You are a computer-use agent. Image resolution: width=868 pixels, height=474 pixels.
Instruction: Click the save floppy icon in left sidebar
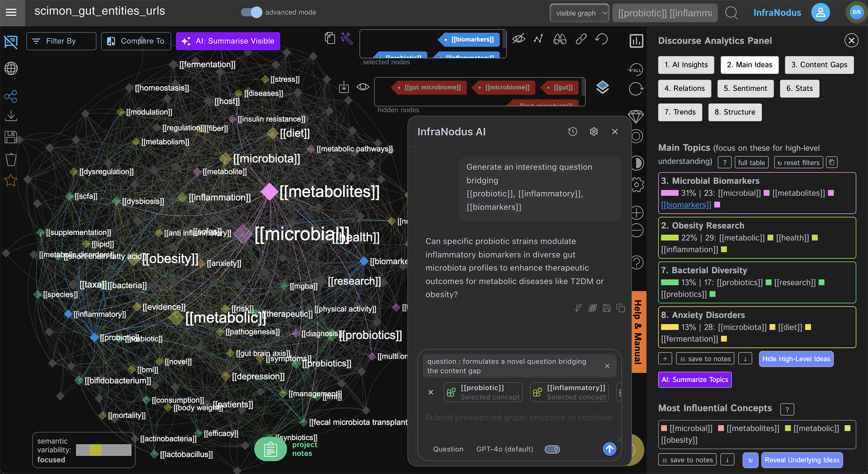pyautogui.click(x=11, y=137)
